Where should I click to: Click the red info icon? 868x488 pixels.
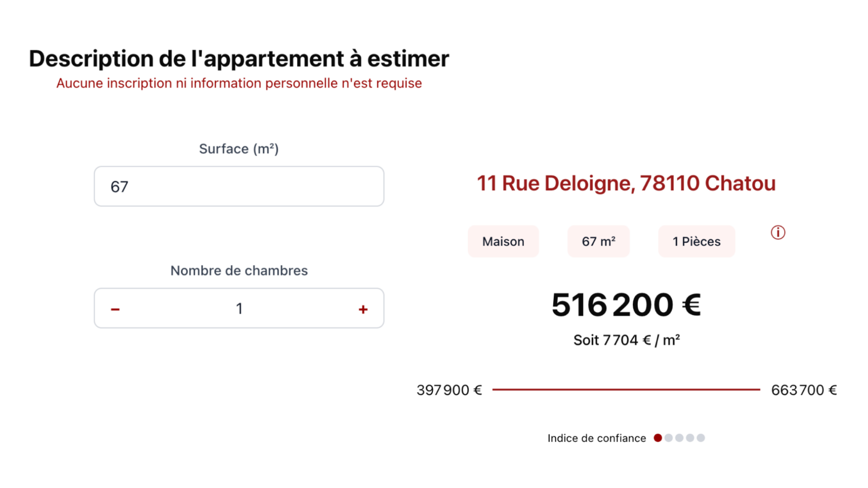pos(778,233)
